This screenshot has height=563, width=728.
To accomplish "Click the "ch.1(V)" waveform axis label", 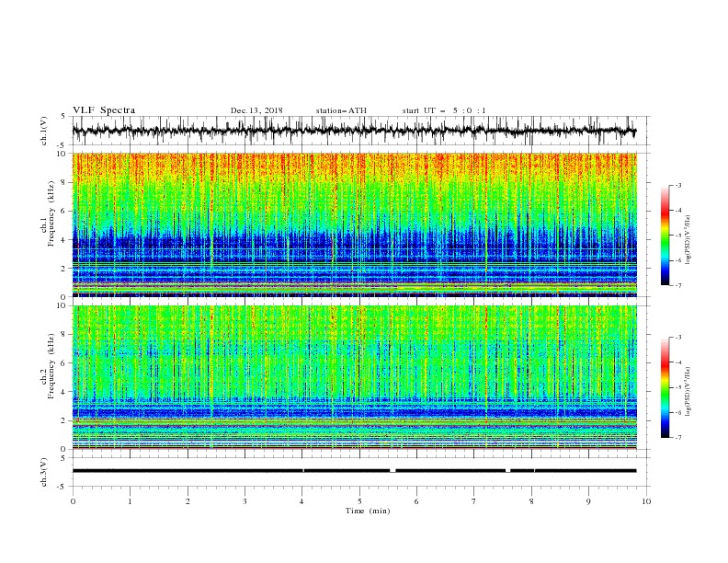I will pyautogui.click(x=44, y=131).
